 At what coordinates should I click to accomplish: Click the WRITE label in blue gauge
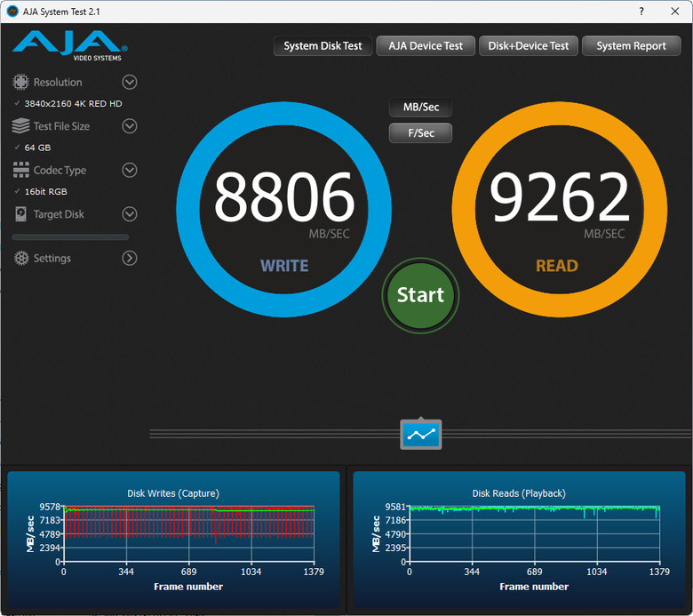(284, 266)
